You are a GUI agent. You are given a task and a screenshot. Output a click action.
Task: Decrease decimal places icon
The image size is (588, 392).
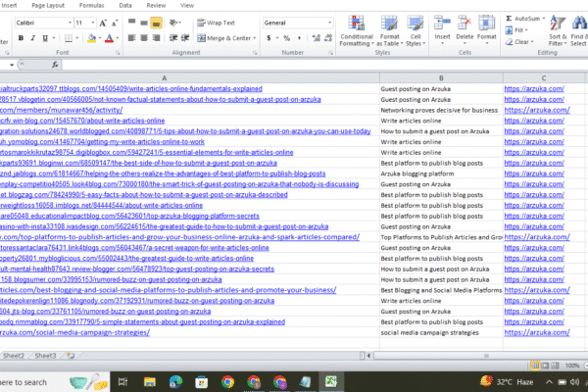328,38
